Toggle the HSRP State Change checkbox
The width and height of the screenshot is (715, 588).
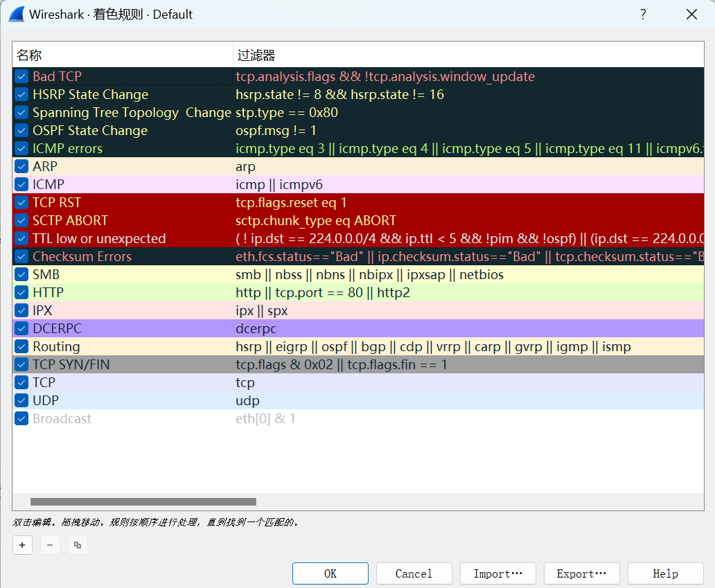tap(21, 94)
